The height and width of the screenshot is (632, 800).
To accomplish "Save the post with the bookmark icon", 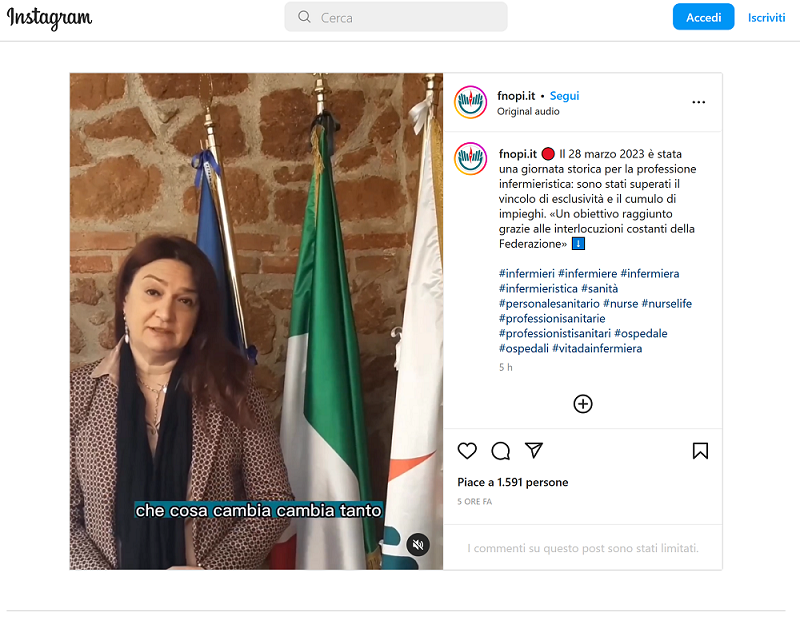I will tap(700, 451).
